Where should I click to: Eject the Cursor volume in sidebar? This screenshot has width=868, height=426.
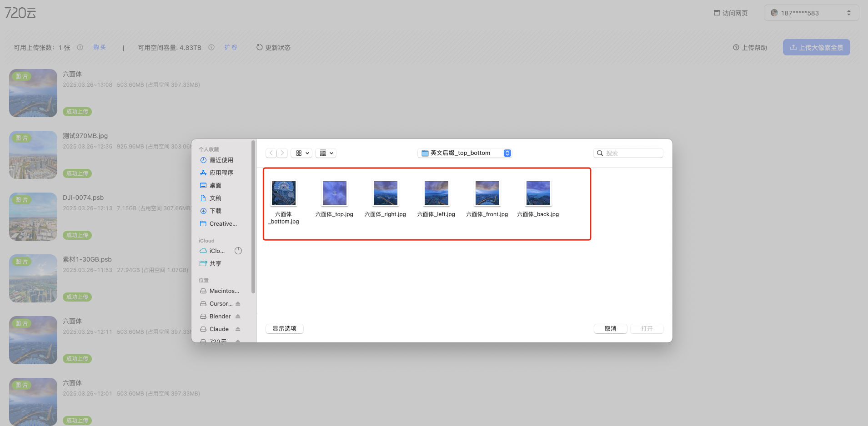click(x=238, y=304)
